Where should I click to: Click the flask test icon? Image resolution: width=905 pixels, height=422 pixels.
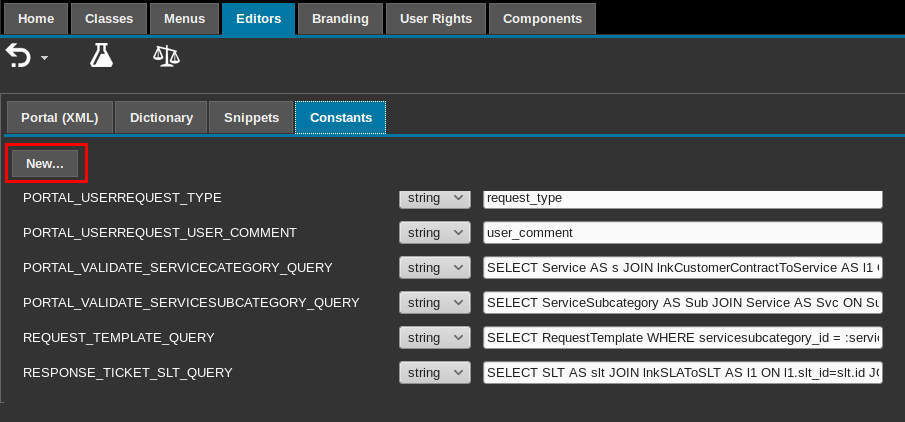[x=101, y=56]
